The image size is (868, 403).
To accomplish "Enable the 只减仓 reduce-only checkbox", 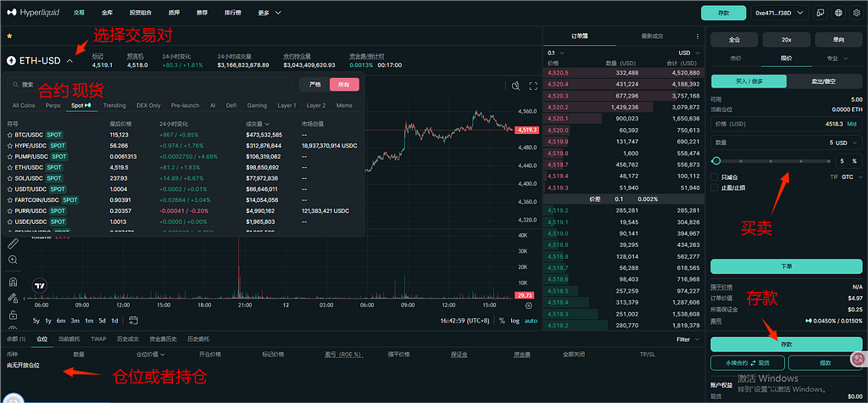I will click(715, 176).
